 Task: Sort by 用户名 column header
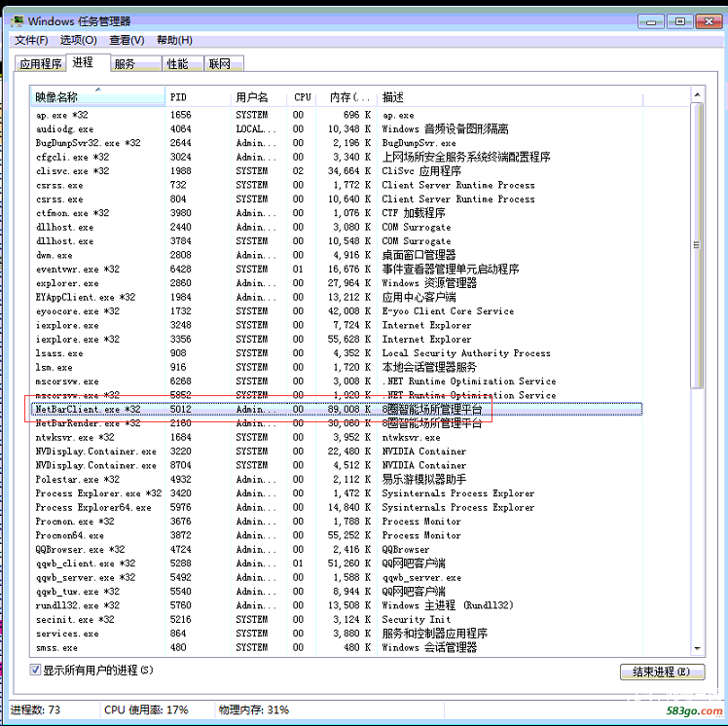pyautogui.click(x=259, y=97)
